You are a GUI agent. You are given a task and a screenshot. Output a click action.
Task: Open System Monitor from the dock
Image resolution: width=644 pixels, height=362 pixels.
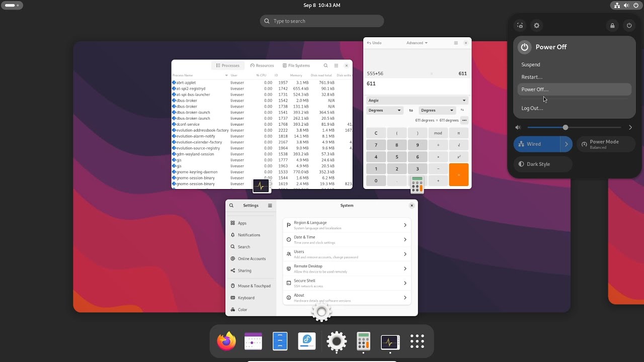(x=390, y=342)
